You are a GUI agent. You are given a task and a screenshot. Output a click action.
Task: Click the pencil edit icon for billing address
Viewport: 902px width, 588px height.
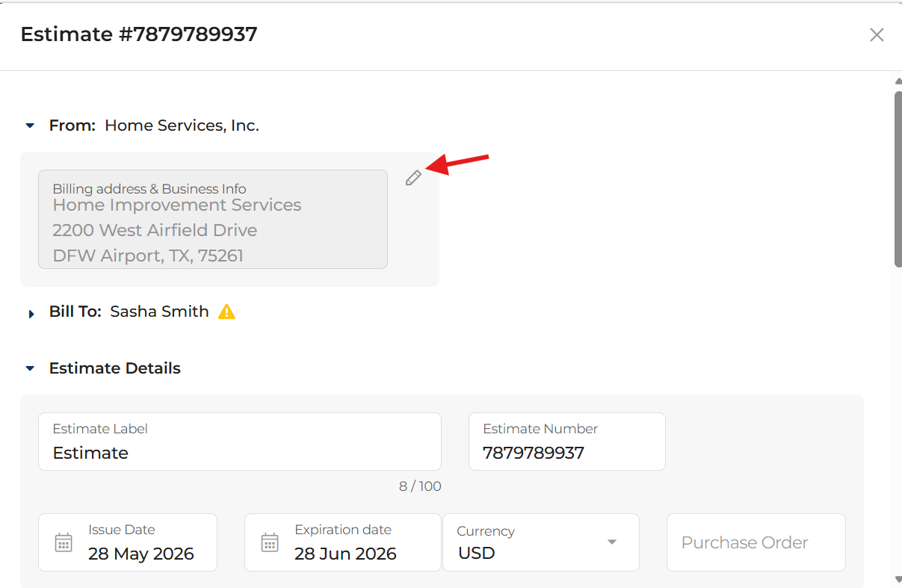413,178
